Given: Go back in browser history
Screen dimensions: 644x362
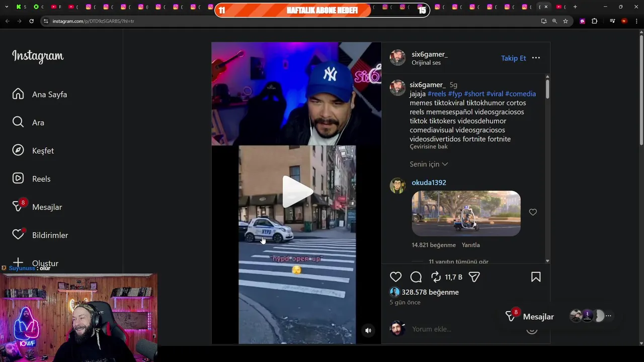Looking at the screenshot, I should click(7, 21).
